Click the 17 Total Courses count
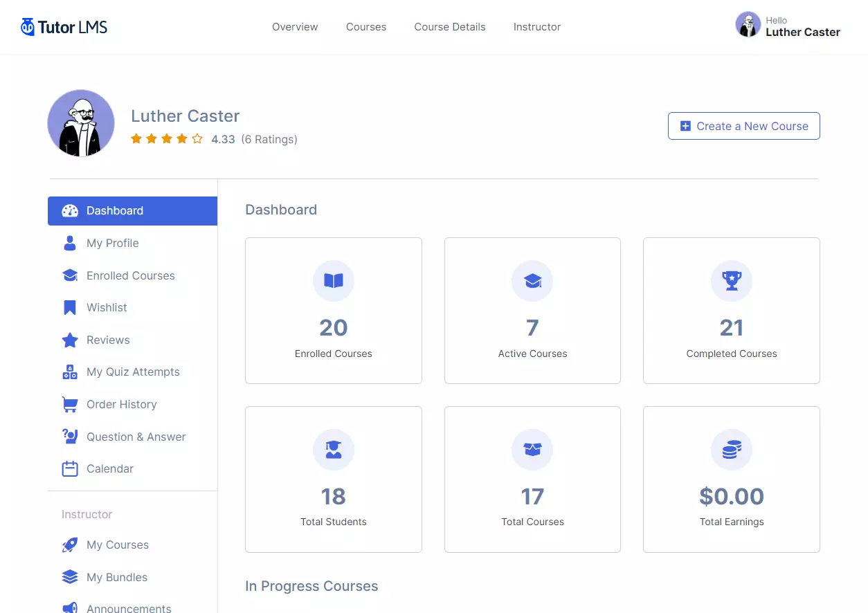 point(532,496)
